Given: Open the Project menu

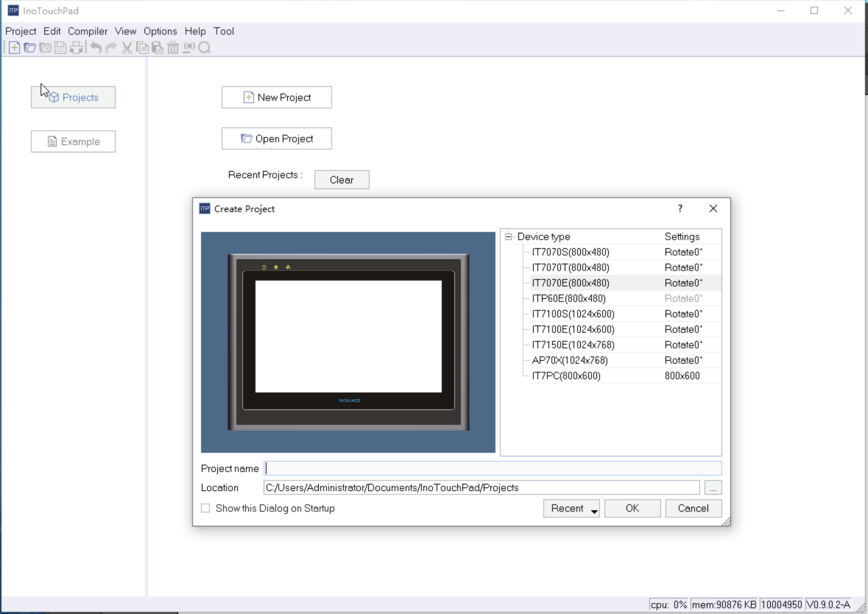Looking at the screenshot, I should pyautogui.click(x=21, y=31).
